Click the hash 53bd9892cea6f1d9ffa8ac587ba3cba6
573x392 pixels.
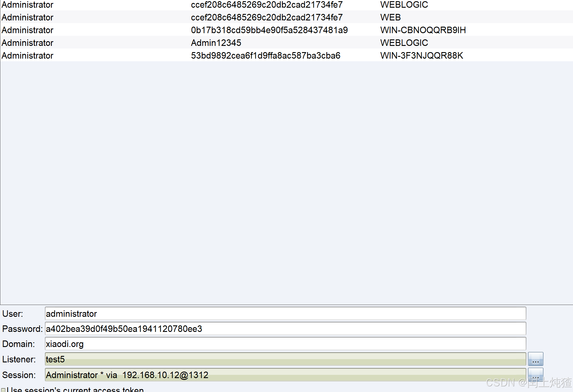[266, 56]
